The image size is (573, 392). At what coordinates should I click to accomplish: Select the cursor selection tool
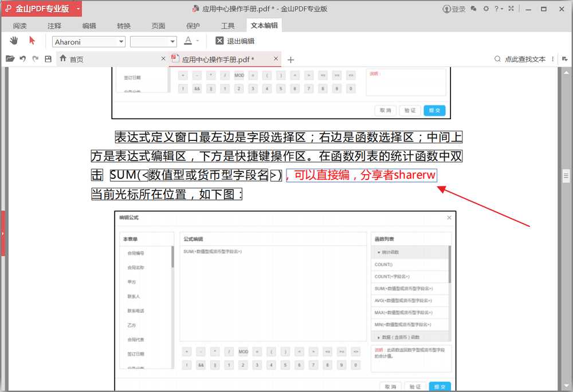click(x=32, y=40)
